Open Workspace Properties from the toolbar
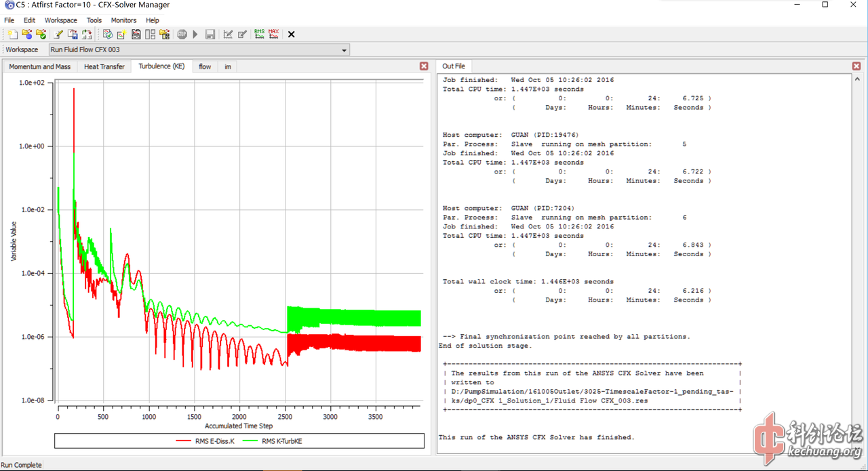The image size is (868, 471). (108, 34)
